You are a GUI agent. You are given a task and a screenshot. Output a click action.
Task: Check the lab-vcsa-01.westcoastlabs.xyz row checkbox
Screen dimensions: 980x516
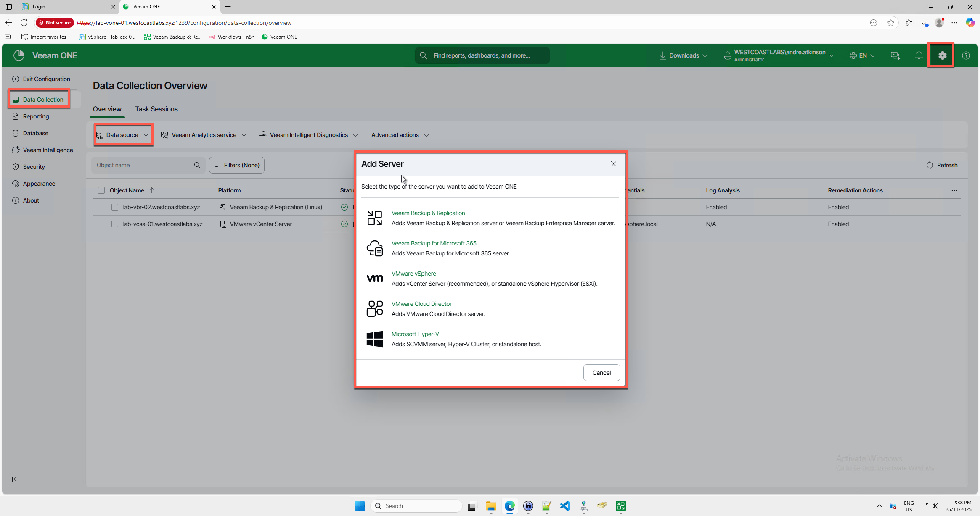(x=115, y=224)
